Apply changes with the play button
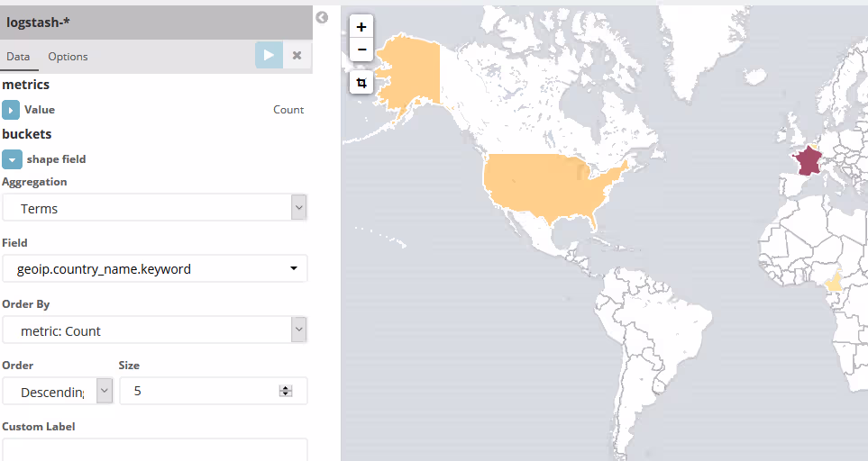The width and height of the screenshot is (868, 461). coord(268,56)
